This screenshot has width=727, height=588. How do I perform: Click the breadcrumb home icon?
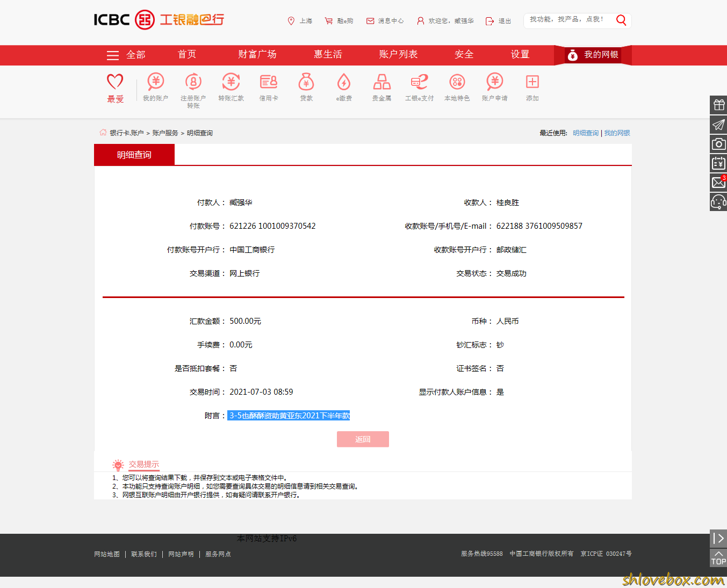103,132
